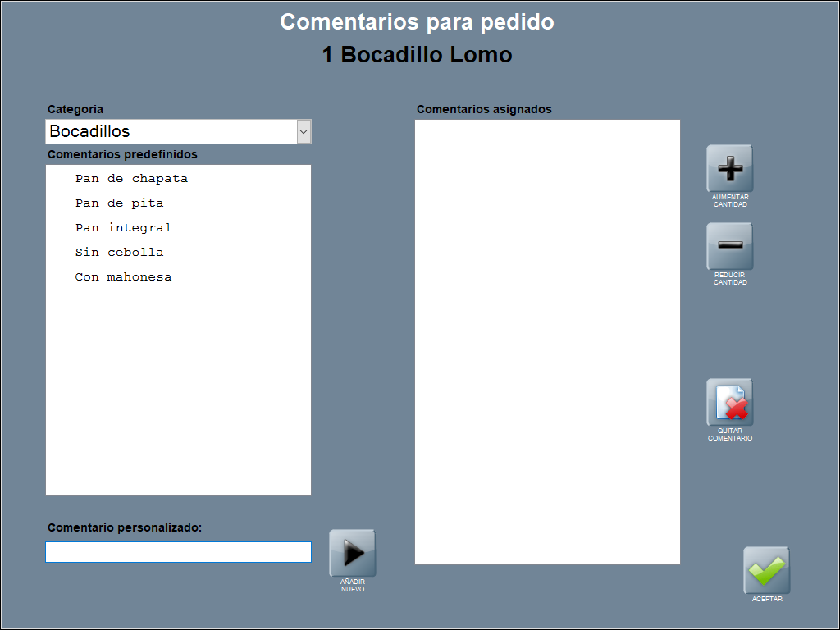
Task: Pick the 'Pan integral' comment
Action: click(x=123, y=228)
